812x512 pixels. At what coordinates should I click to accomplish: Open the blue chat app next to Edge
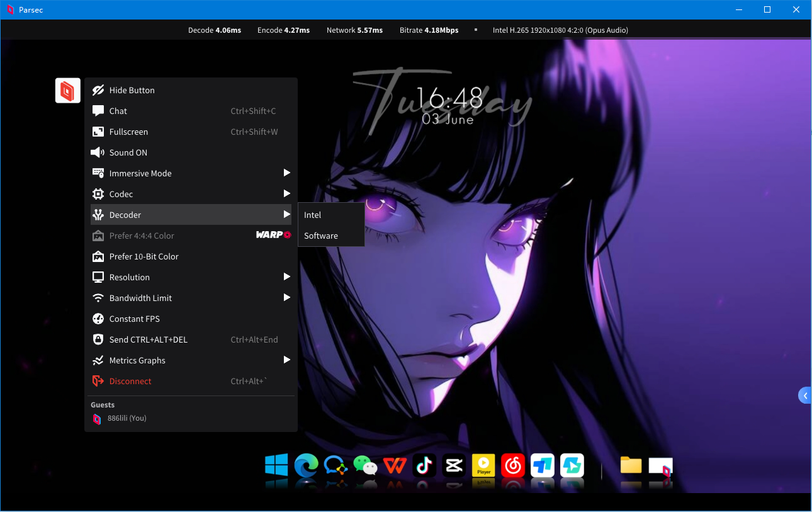pyautogui.click(x=336, y=465)
